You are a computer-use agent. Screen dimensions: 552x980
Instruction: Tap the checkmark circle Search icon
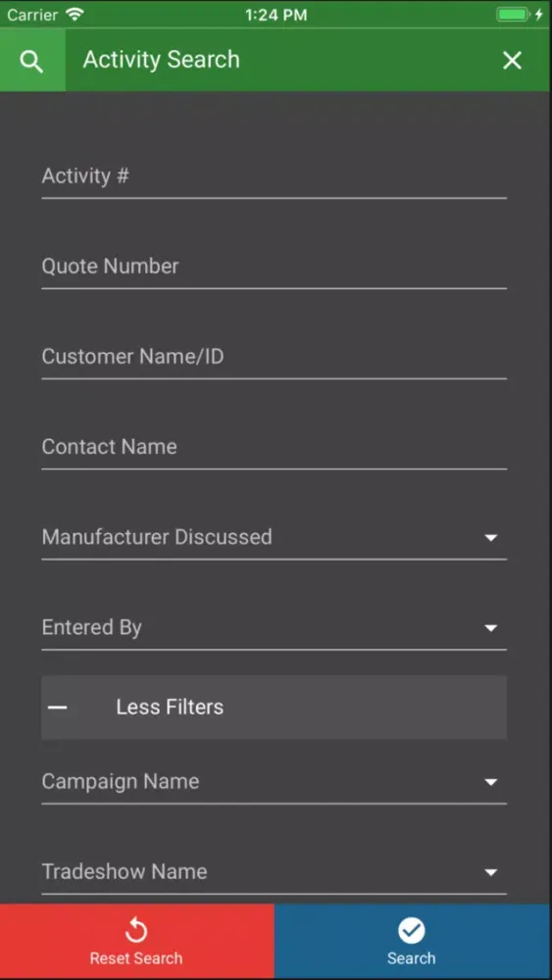(412, 930)
